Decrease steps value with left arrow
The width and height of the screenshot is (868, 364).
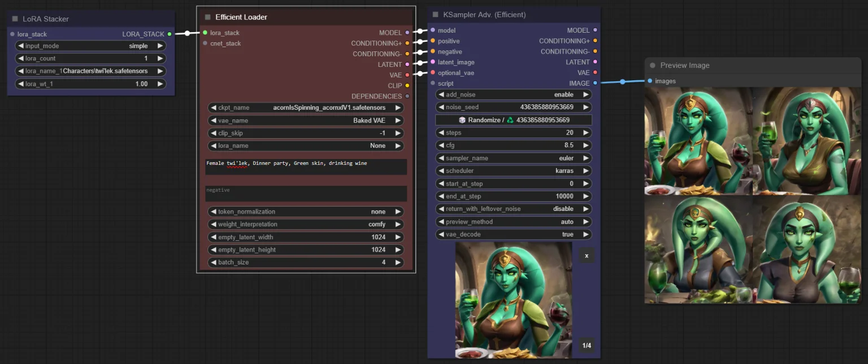click(x=441, y=133)
